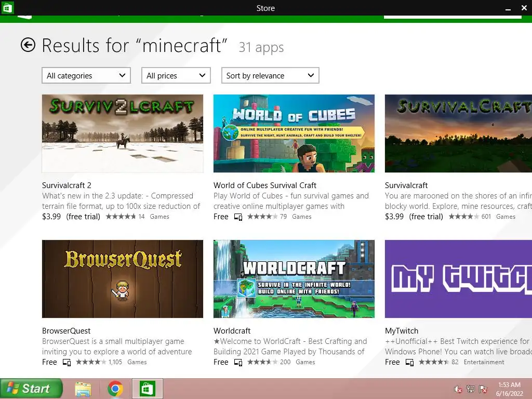Open the All categories dropdown
532x399 pixels.
86,75
